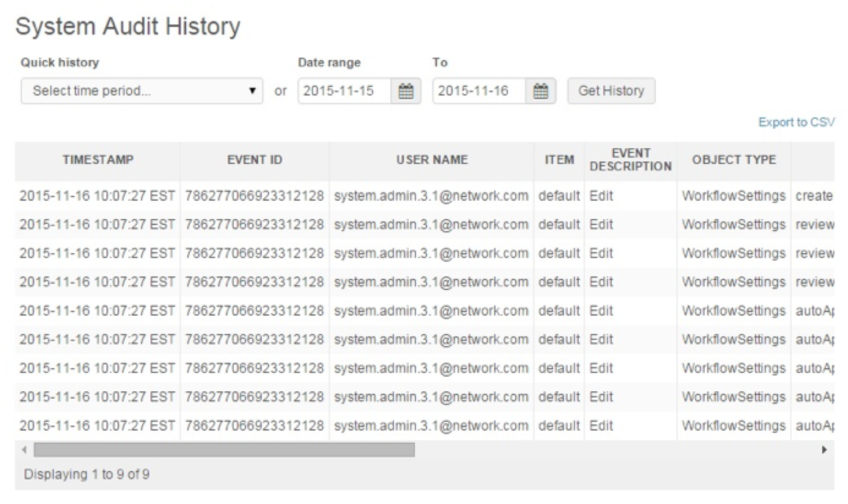Click the Event Description column header
Image resolution: width=848 pixels, height=504 pixels.
(630, 160)
